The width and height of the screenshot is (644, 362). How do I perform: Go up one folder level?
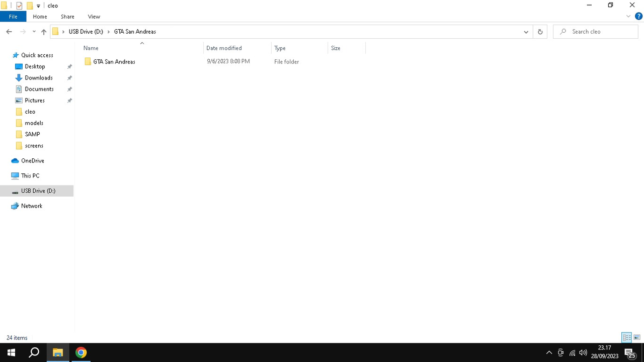(x=44, y=32)
